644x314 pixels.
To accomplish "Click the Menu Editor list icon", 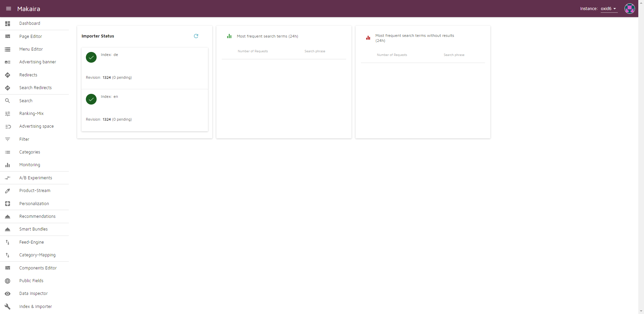I will point(8,49).
